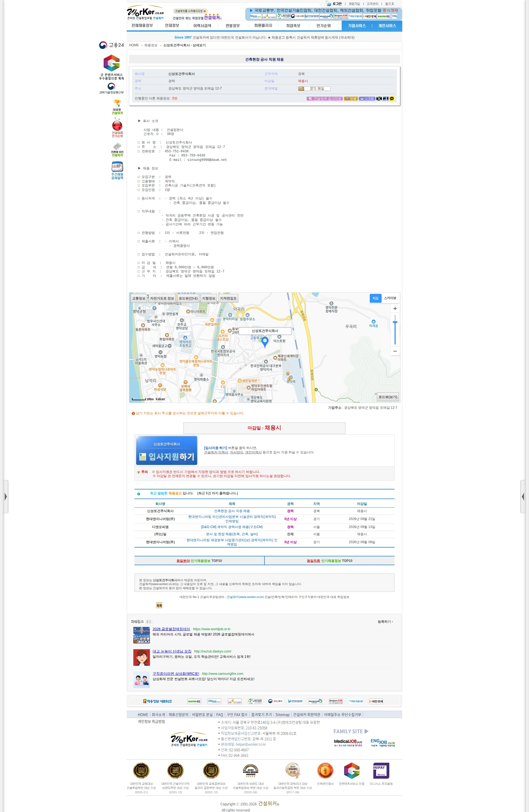529x812 pixels.
Task: Click the 2024 대한민국 교육대상 award medal
Action: [x=141, y=770]
